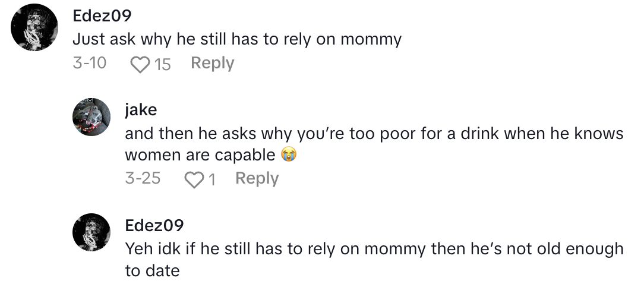Click the "Yeh idk if he still" reply line
Viewport: 644px width, 284px height.
click(x=374, y=248)
